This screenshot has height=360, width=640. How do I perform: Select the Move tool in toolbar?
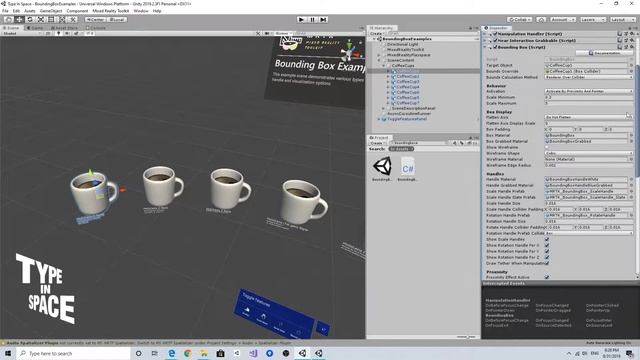pos(19,19)
